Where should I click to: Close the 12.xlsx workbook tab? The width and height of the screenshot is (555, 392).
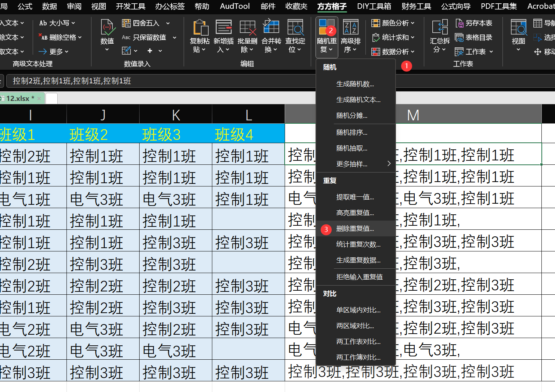39,98
